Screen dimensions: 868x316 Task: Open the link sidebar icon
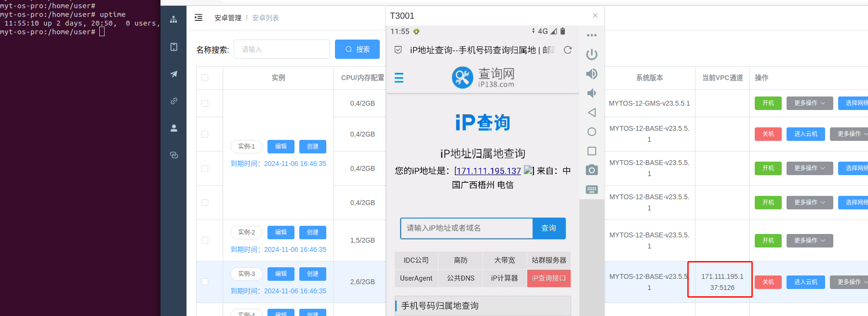click(x=174, y=101)
